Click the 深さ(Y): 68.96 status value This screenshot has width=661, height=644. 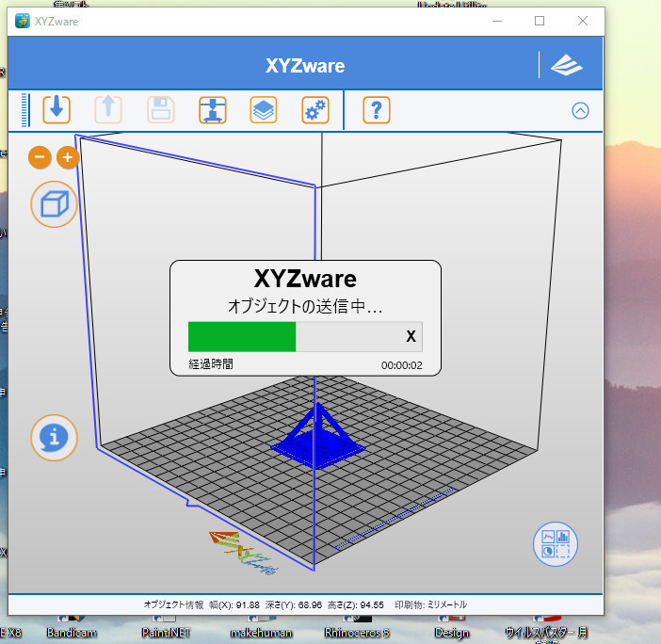[x=294, y=605]
